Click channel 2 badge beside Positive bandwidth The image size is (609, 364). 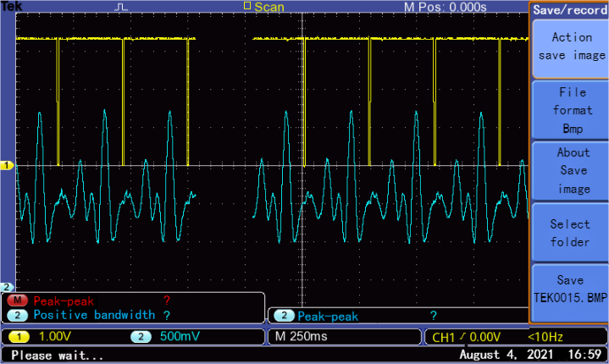[18, 315]
